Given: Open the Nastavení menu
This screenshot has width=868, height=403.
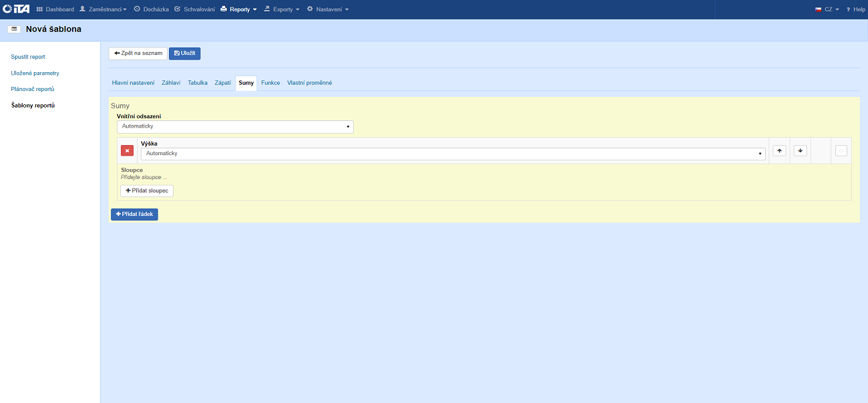Looking at the screenshot, I should point(327,9).
